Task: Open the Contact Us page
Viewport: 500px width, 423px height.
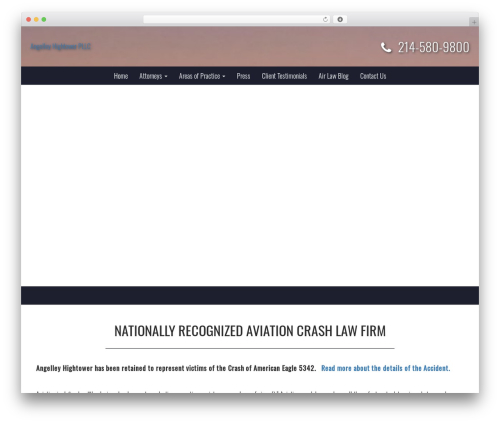Action: pos(373,76)
